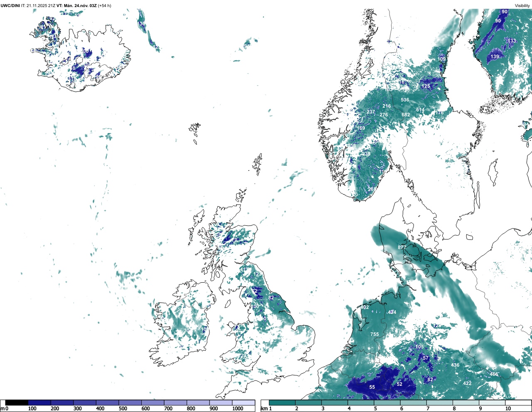The height and width of the screenshot is (412, 532).
Task: Click the '52' value in the dark blue fog area
Action: tap(399, 384)
